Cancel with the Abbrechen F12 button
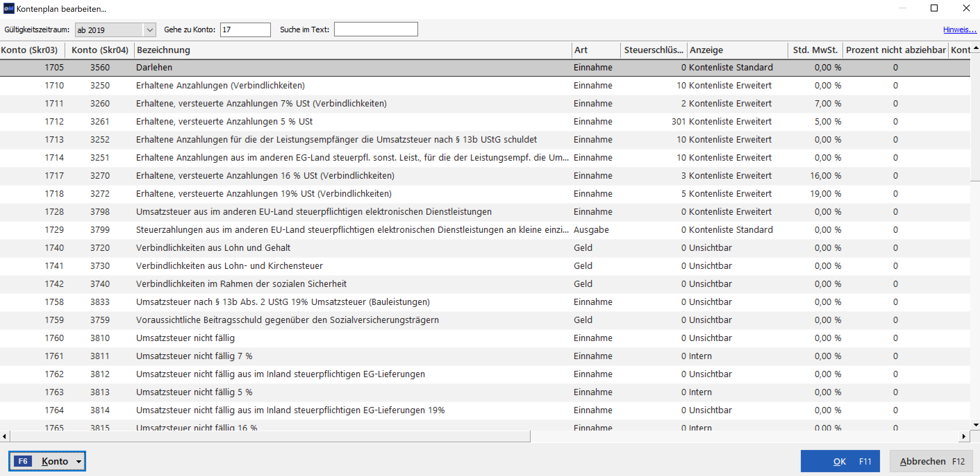This screenshot has width=980, height=476. pyautogui.click(x=931, y=461)
